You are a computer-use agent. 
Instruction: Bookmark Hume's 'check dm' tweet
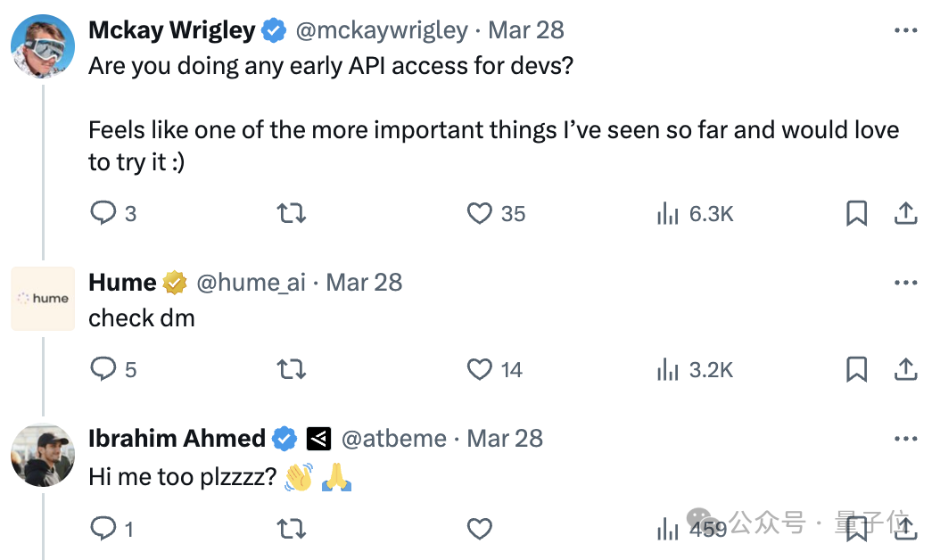point(856,369)
